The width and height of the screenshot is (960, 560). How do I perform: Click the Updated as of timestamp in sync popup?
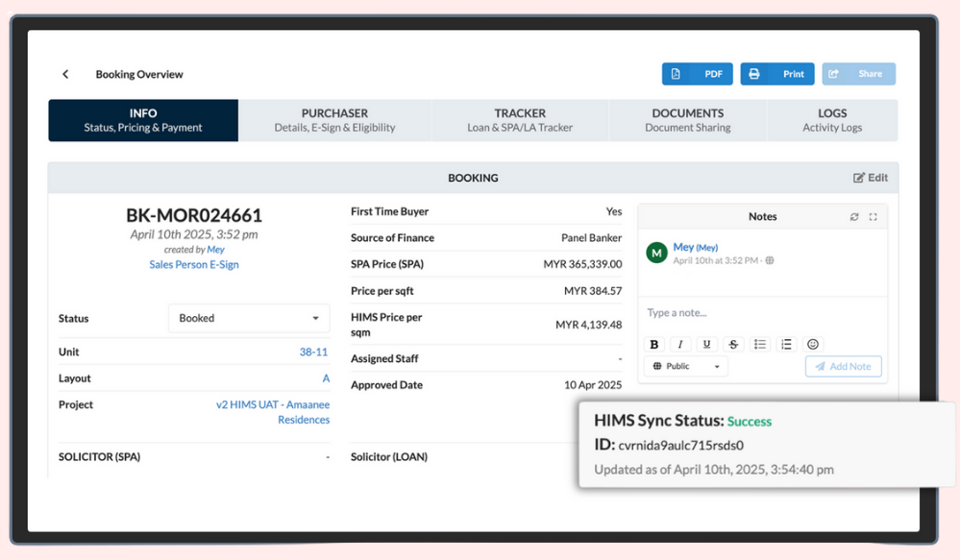[x=714, y=470]
